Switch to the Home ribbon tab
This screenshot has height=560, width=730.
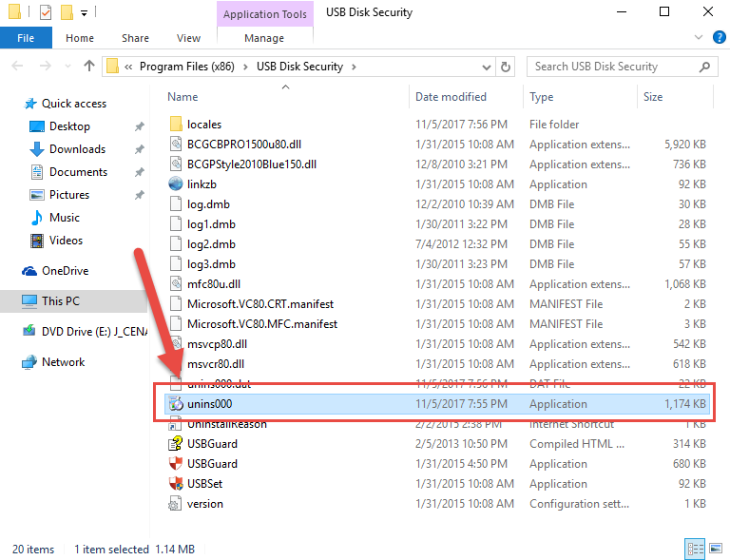80,38
